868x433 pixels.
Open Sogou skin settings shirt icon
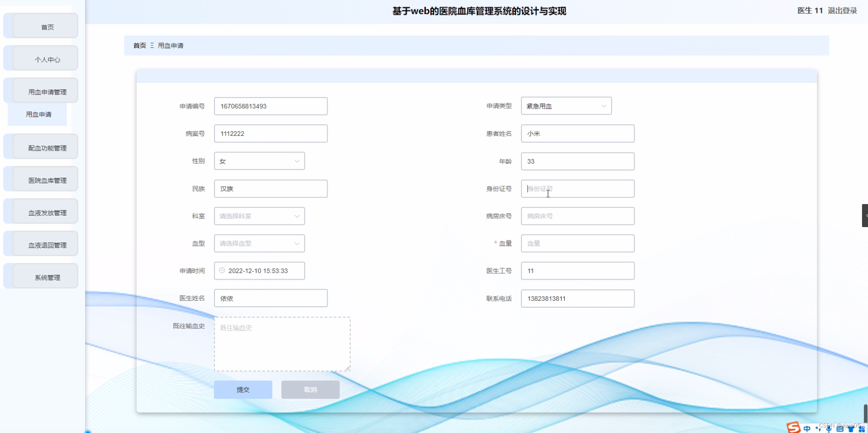[x=852, y=429]
